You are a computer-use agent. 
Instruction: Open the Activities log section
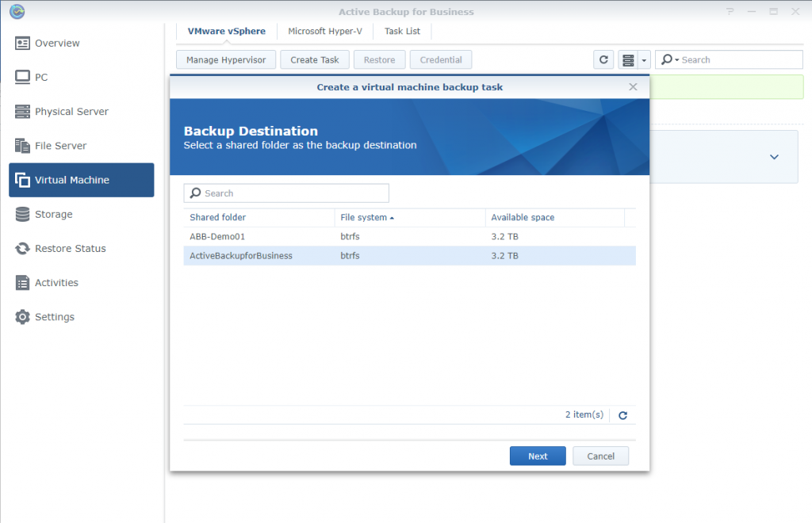[x=56, y=283]
